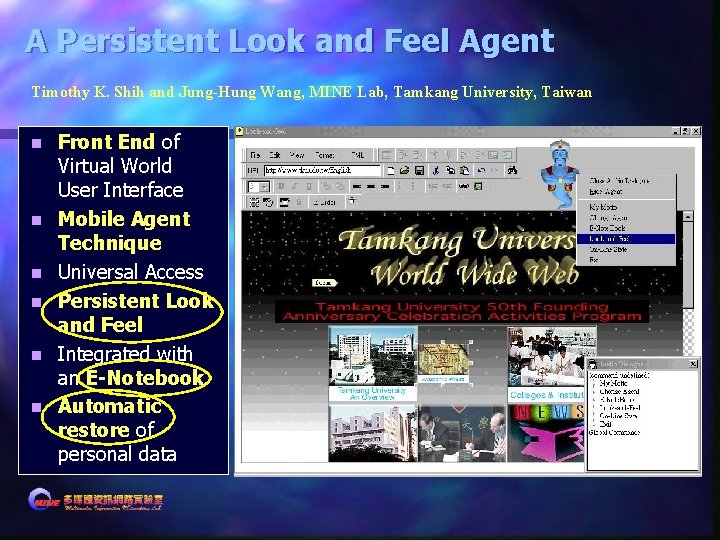Select highlighted Look and Feel menu entry
This screenshot has height=540, width=720.
click(626, 239)
